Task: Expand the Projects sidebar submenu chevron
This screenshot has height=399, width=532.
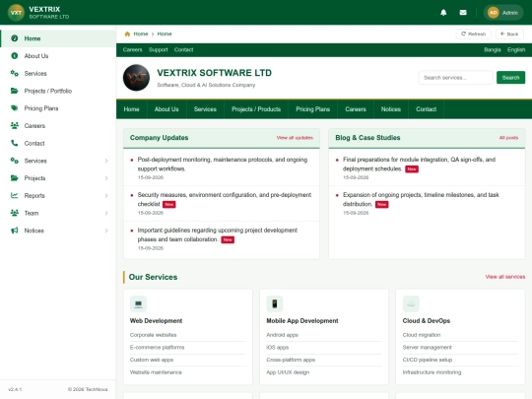Action: point(106,178)
